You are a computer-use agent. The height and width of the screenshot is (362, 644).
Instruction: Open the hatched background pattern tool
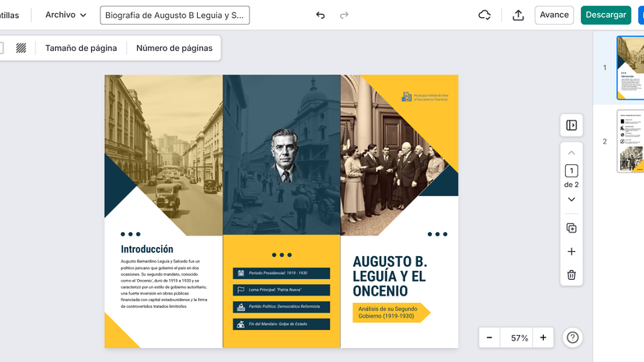click(x=21, y=48)
